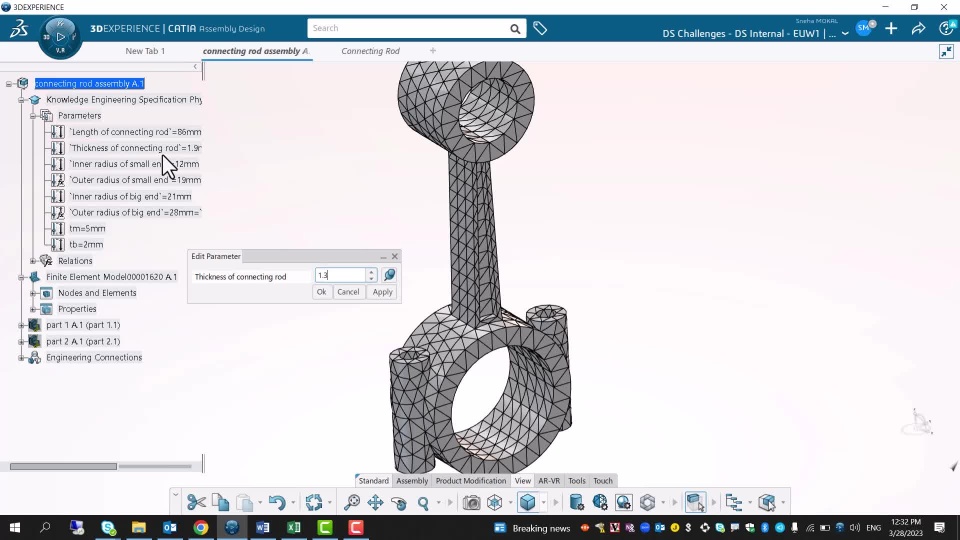Click the shaded blue cube view-mode icon
Image resolution: width=960 pixels, height=540 pixels.
[527, 503]
